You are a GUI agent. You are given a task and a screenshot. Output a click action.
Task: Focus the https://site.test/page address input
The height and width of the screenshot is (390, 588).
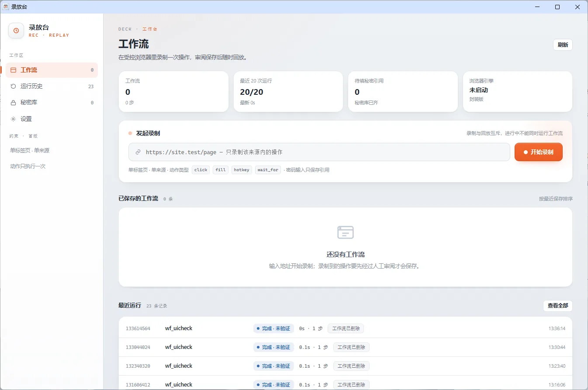319,152
